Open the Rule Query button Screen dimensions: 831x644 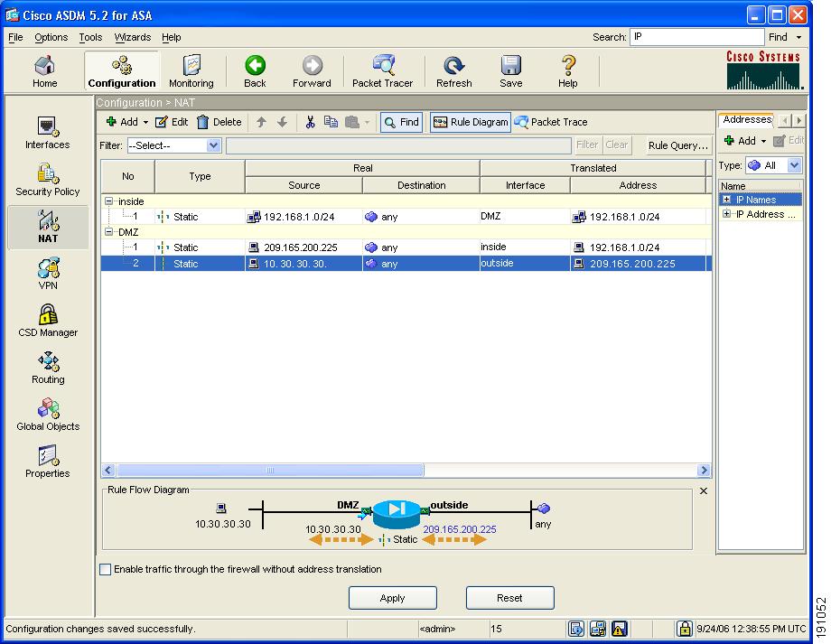click(677, 145)
